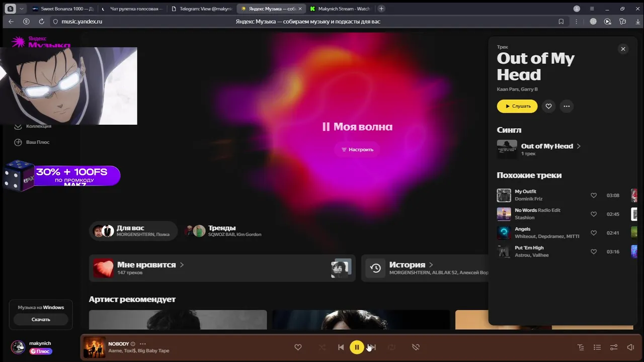Like the track Put 'Em High

594,251
